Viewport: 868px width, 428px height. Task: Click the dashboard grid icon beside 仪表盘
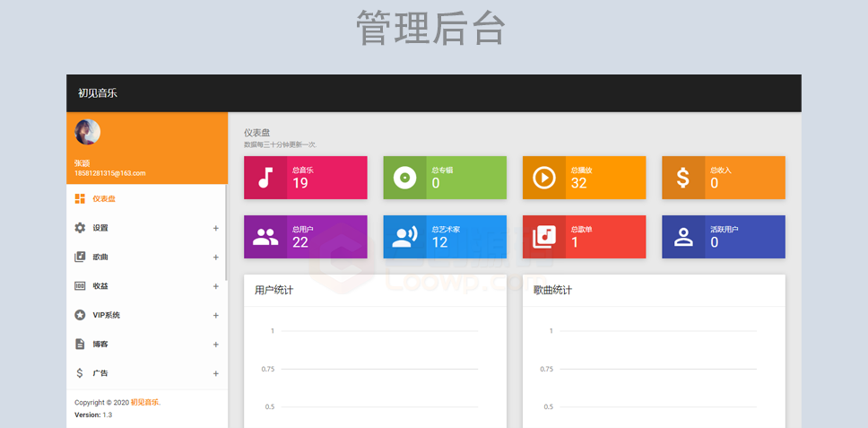(80, 199)
